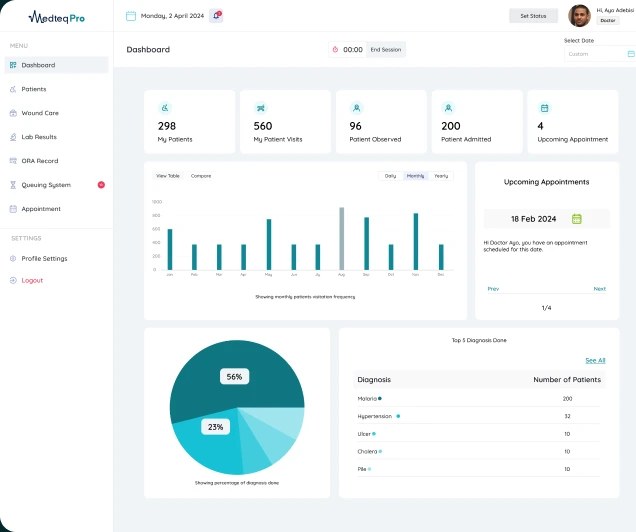Click the calendar icon in Select Date field

(x=631, y=54)
